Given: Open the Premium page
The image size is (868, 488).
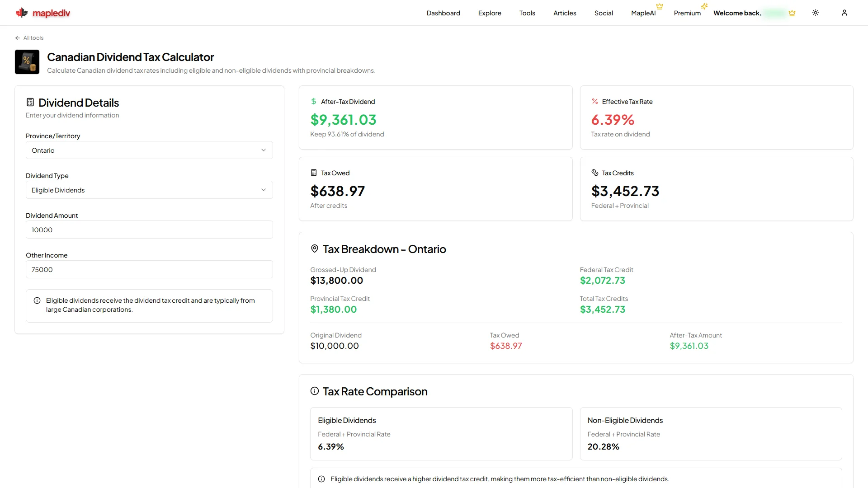Looking at the screenshot, I should click(687, 13).
